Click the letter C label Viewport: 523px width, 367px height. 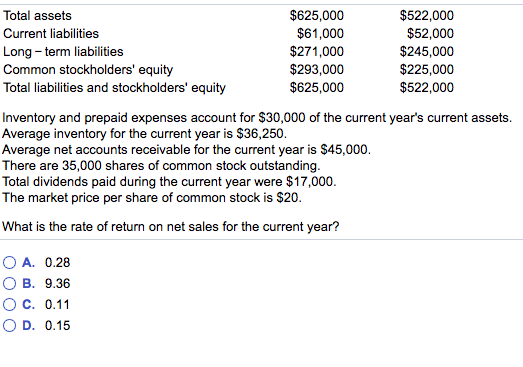28,305
